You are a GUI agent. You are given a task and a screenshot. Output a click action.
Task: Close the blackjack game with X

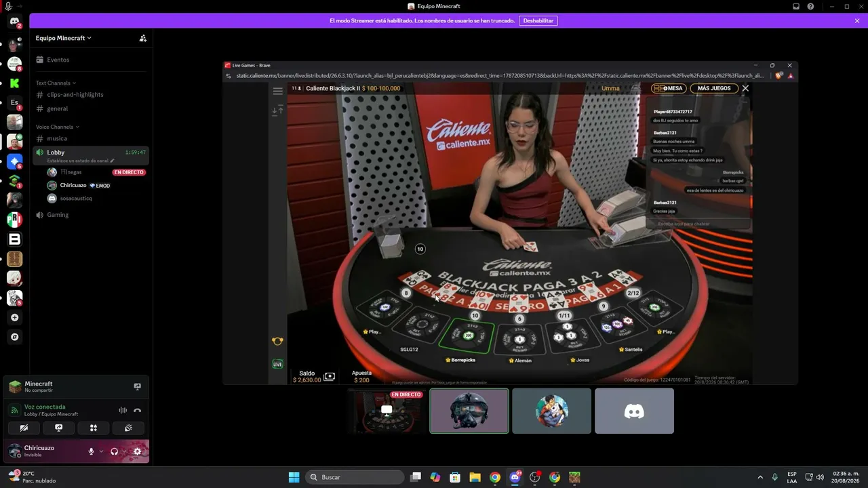(x=745, y=88)
